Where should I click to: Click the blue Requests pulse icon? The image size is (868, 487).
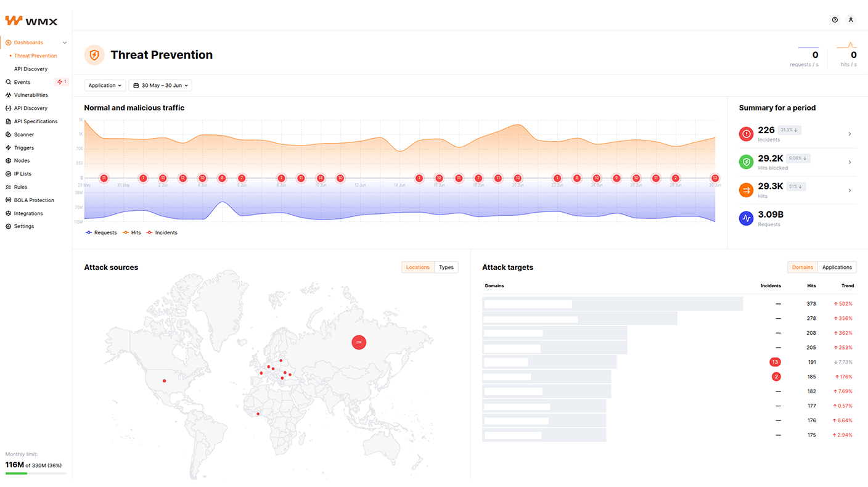point(746,218)
